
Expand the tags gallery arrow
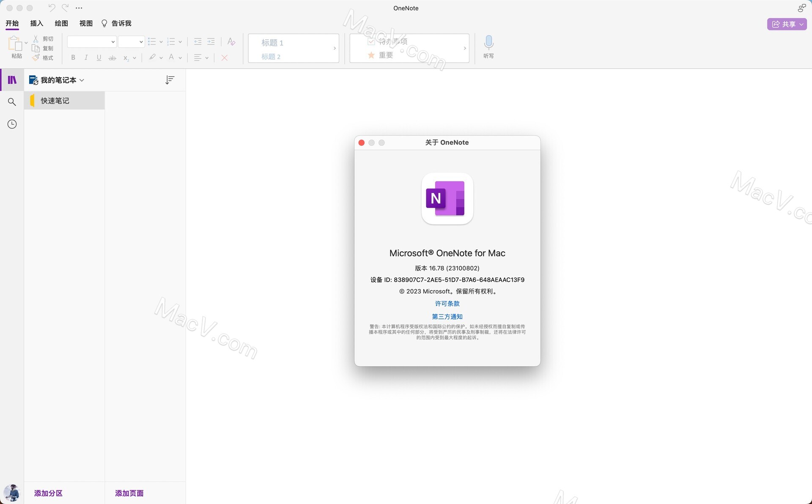(x=465, y=48)
